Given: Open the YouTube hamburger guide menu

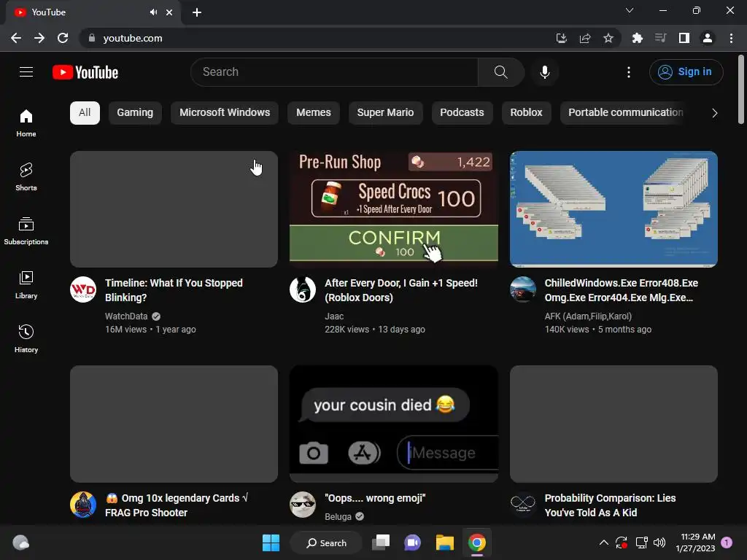Looking at the screenshot, I should (x=26, y=72).
